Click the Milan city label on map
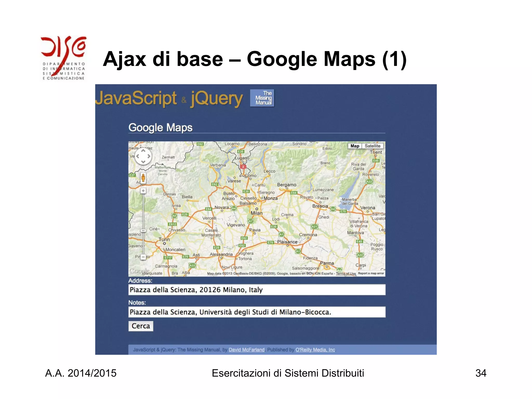 [x=257, y=213]
